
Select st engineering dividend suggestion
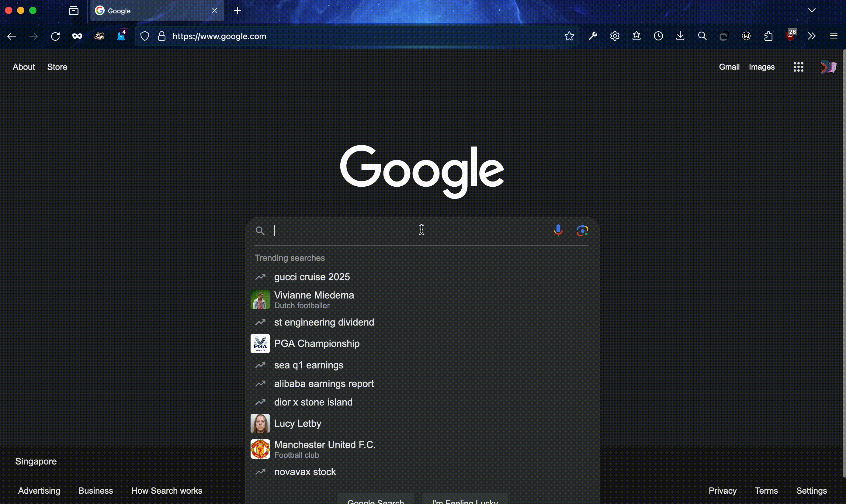(423, 323)
